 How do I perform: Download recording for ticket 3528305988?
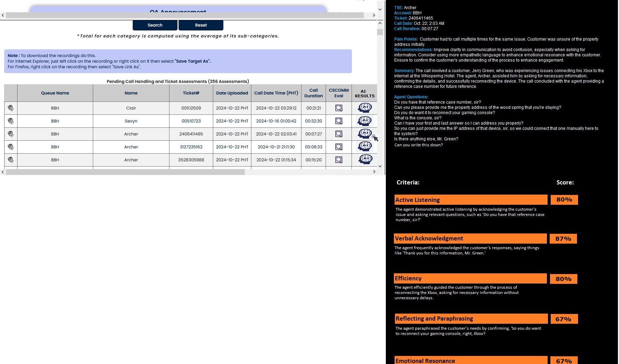[11, 160]
